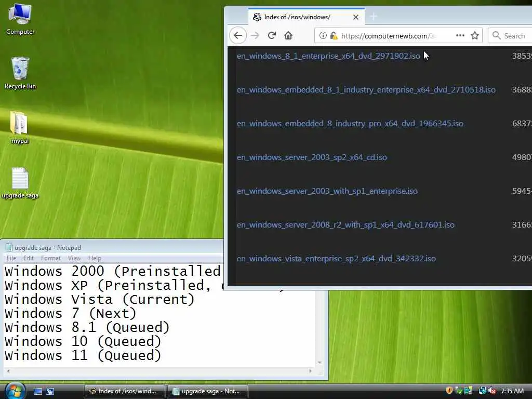Click Switch between windows quick launch icon
The height and width of the screenshot is (399, 532).
(x=50, y=391)
